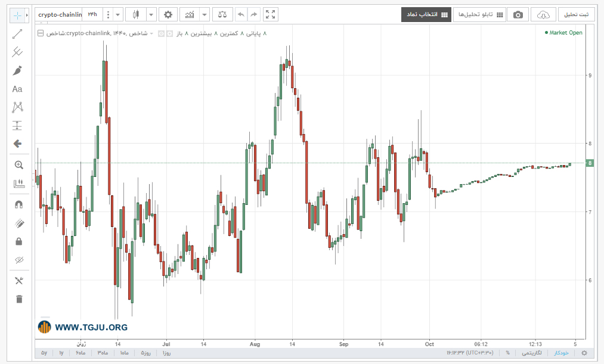
Task: Click the left-pointing back arrow tool
Action: click(x=17, y=144)
